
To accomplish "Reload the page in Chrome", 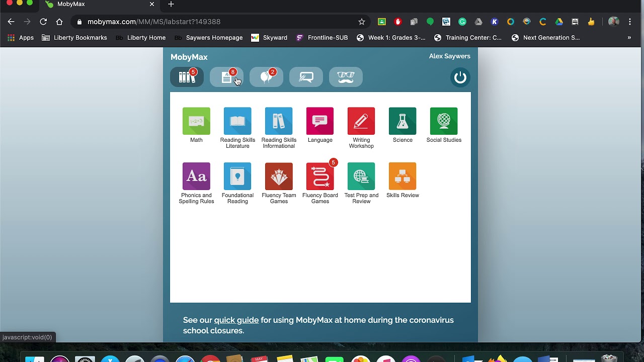I will click(43, 22).
